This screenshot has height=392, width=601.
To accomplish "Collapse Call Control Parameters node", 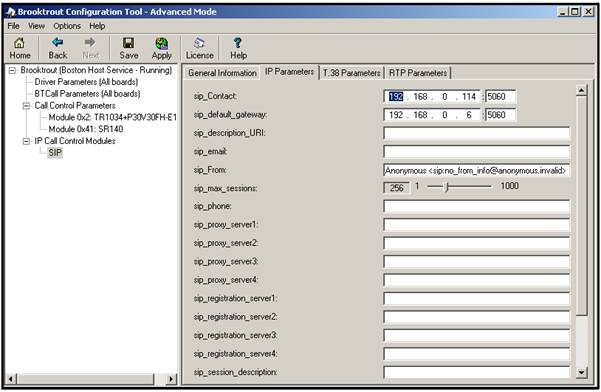I will click(x=26, y=106).
